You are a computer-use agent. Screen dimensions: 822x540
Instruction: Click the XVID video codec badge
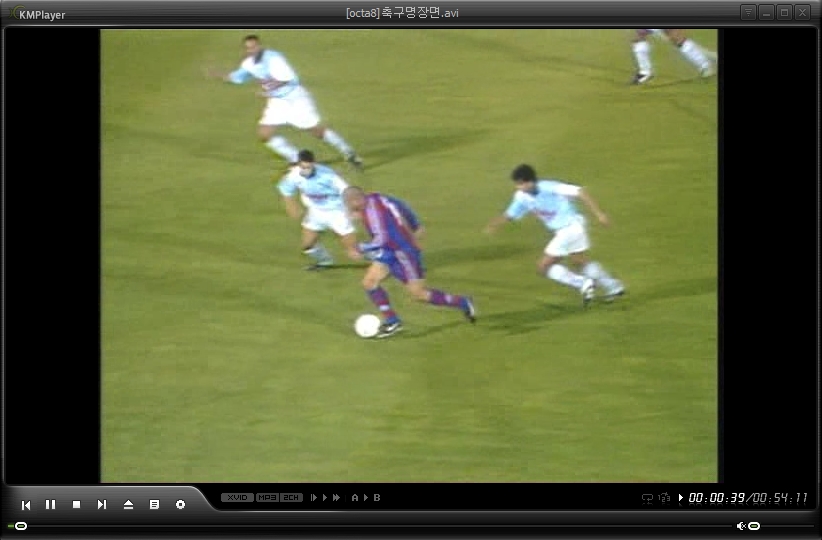(x=237, y=497)
